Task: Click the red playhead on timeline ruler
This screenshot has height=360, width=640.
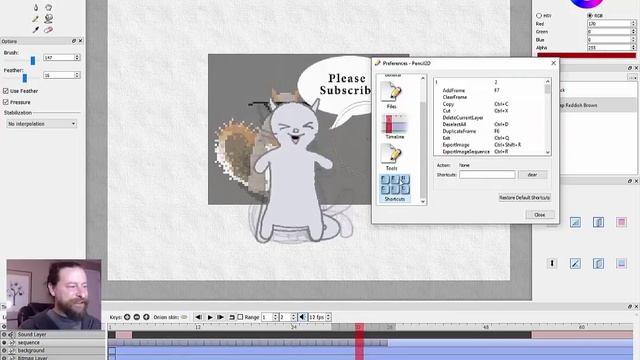Action: click(x=359, y=327)
